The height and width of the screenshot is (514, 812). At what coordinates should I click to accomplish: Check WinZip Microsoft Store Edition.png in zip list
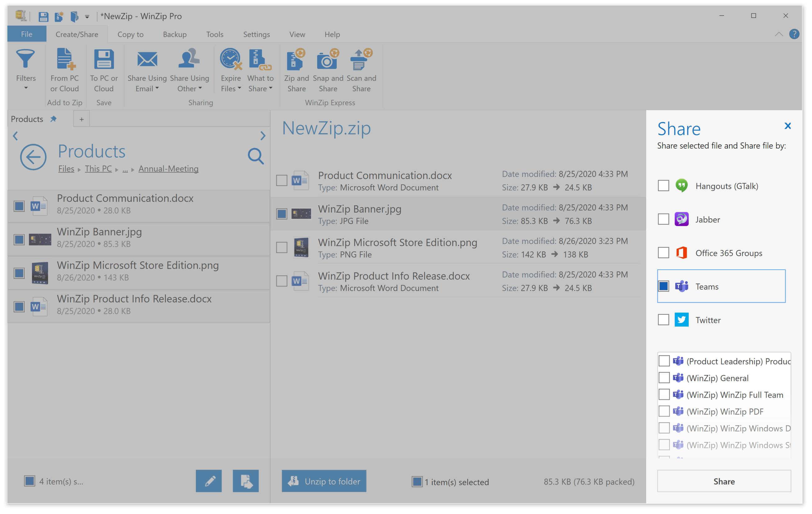point(282,247)
